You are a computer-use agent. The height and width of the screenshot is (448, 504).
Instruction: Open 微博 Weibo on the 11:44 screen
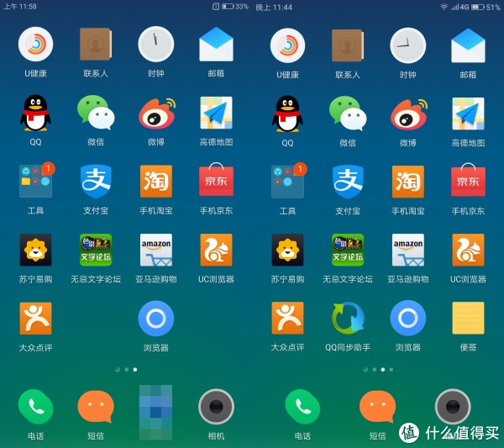pyautogui.click(x=409, y=114)
